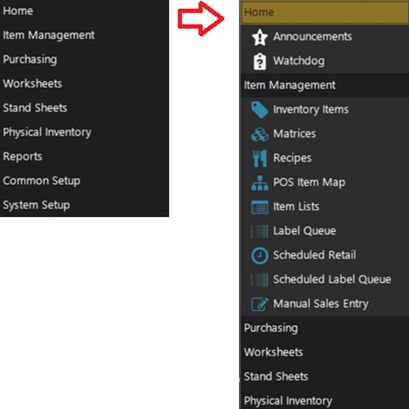Open Scheduled Label Queue barcode icon
The width and height of the screenshot is (409, 409).
(x=260, y=280)
